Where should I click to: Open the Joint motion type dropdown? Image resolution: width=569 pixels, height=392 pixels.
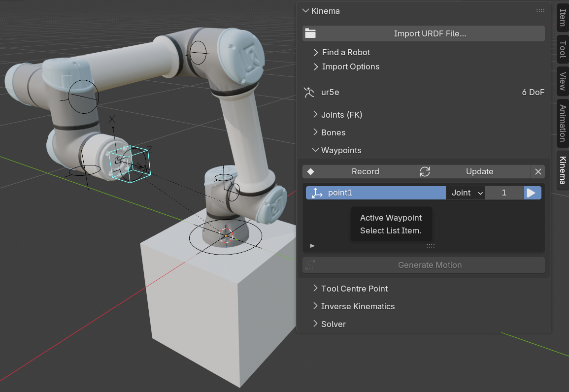[x=466, y=193]
